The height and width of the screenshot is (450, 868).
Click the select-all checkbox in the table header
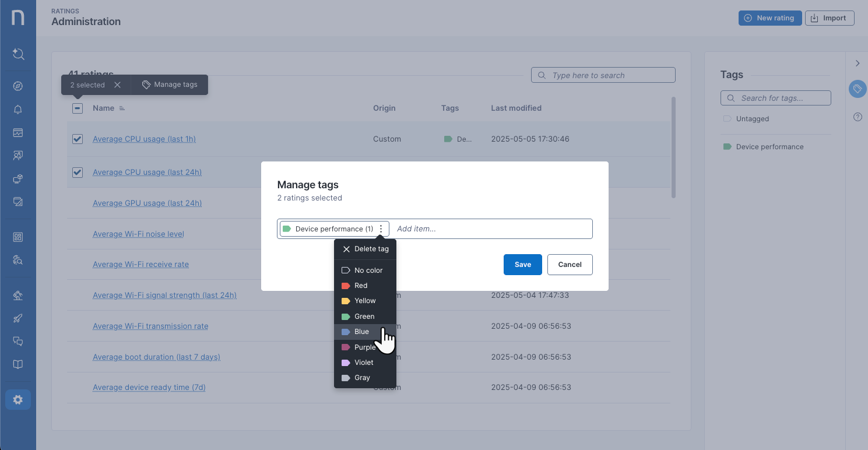[x=77, y=108]
